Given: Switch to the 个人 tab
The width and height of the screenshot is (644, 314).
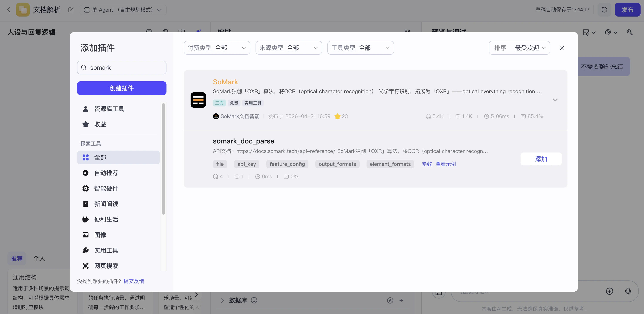Looking at the screenshot, I should [39, 258].
